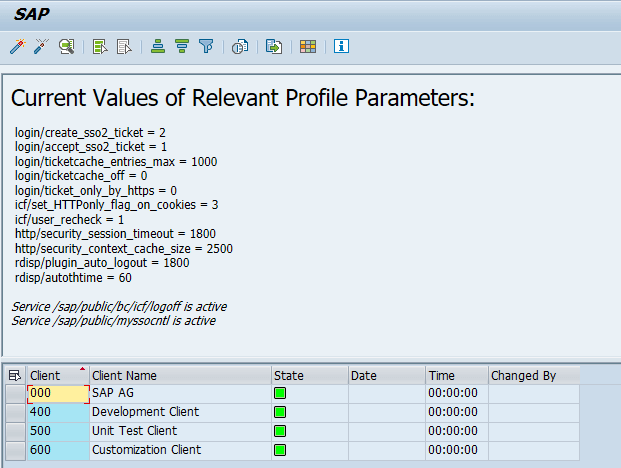
Task: Click the blue information icon
Action: [341, 46]
